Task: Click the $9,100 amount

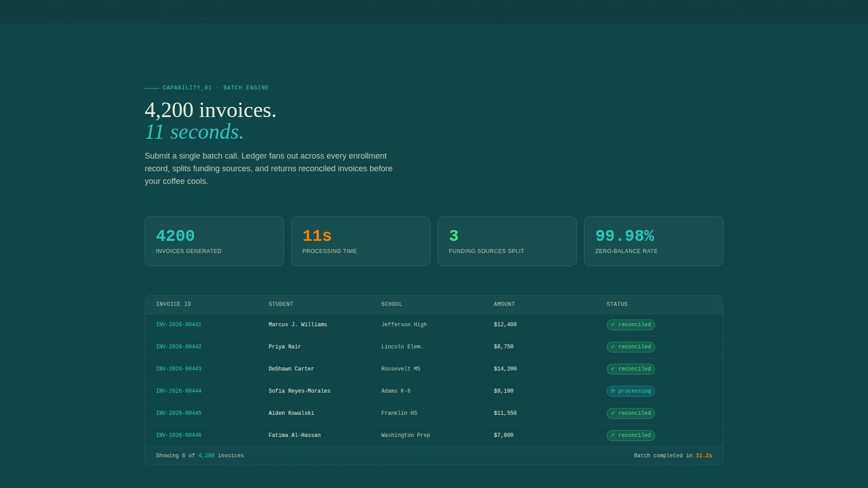Action: 504,391
